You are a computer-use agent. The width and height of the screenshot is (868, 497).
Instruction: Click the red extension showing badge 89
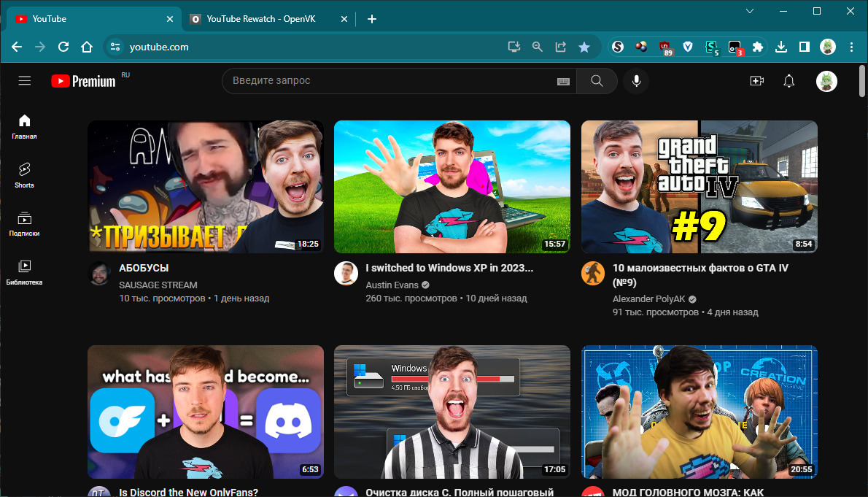664,47
